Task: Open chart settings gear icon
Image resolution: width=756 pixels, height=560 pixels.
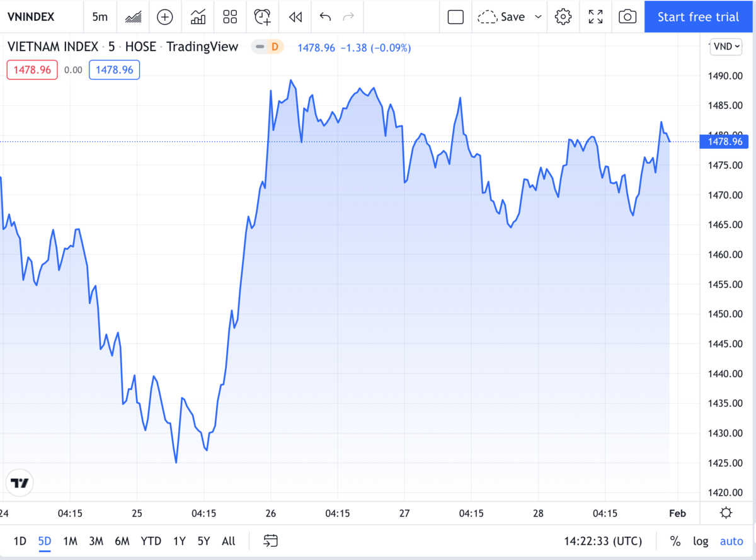Action: (563, 16)
